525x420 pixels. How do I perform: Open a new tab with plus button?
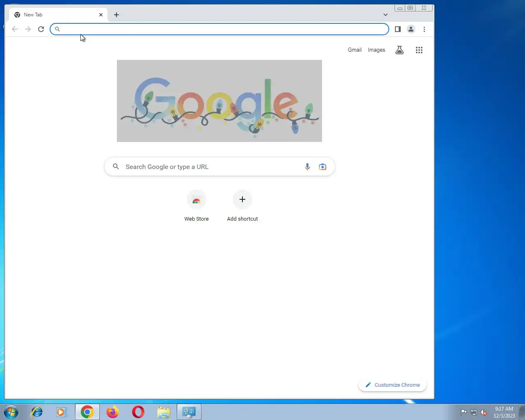[x=116, y=15]
